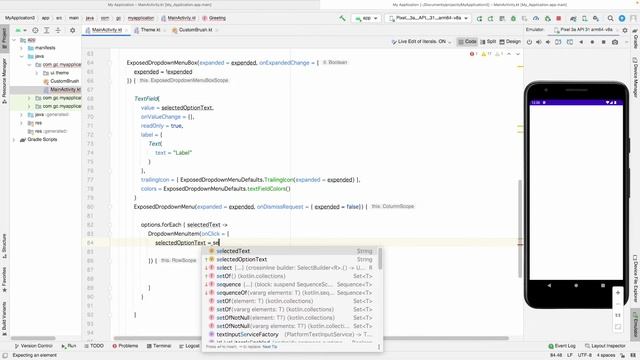The image size is (640, 360).
Task: Expand the ui.theme package
Action: [36, 73]
